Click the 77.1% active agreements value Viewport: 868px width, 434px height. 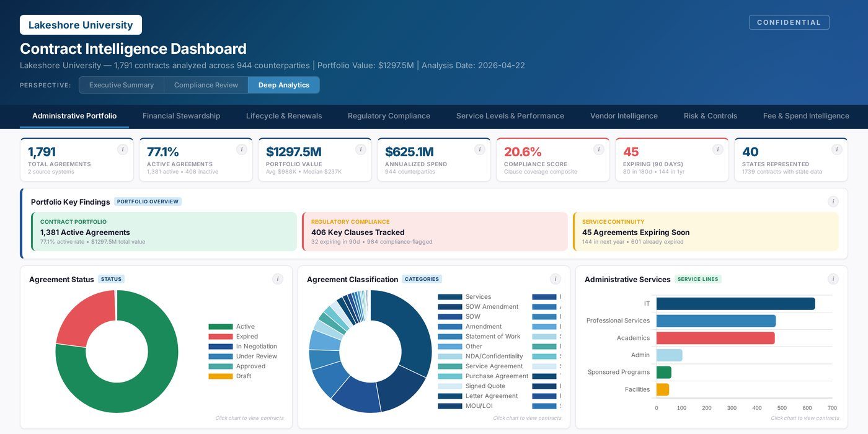pyautogui.click(x=163, y=152)
